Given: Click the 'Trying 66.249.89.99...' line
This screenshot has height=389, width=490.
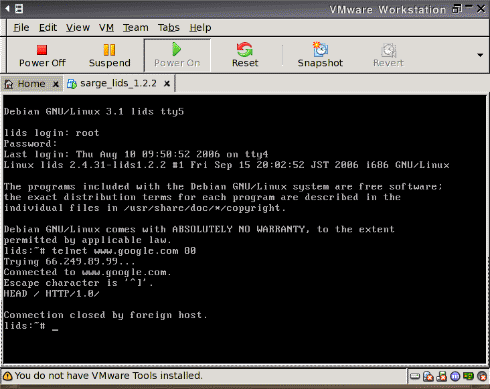Looking at the screenshot, I should pyautogui.click(x=69, y=262).
